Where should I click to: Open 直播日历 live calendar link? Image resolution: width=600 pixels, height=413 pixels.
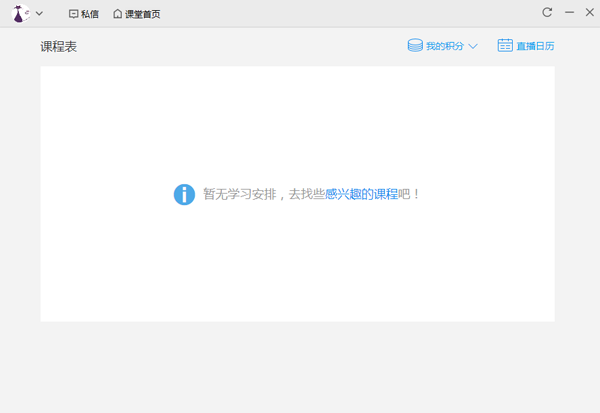pyautogui.click(x=535, y=46)
